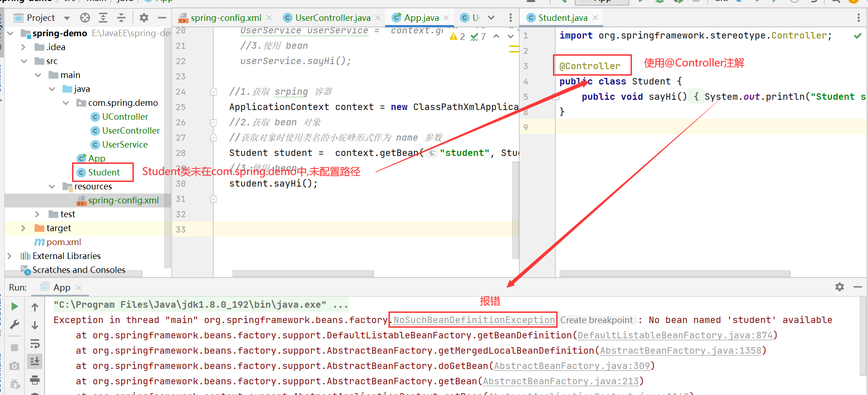868x395 pixels.
Task: Close the Student.java tab
Action: 595,18
